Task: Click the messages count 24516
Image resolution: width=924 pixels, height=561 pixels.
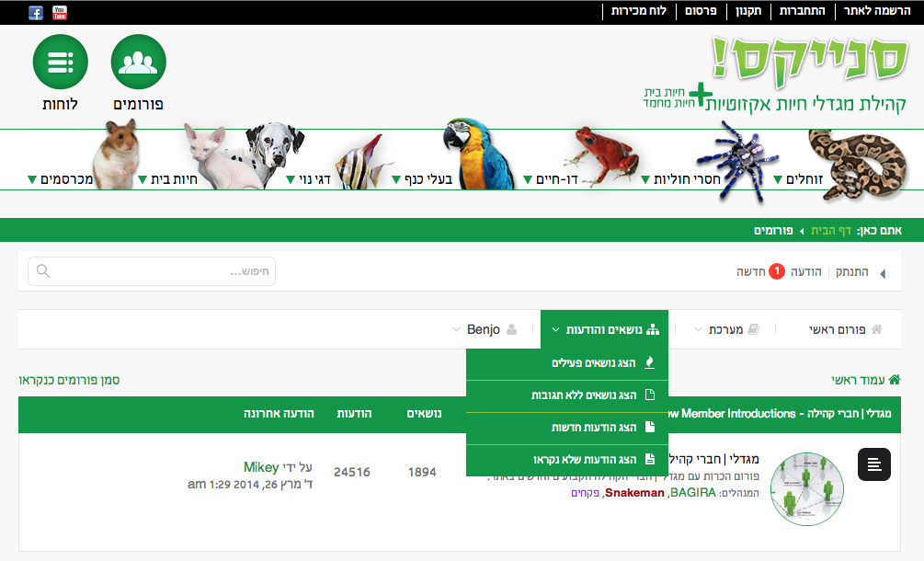Action: pyautogui.click(x=352, y=472)
